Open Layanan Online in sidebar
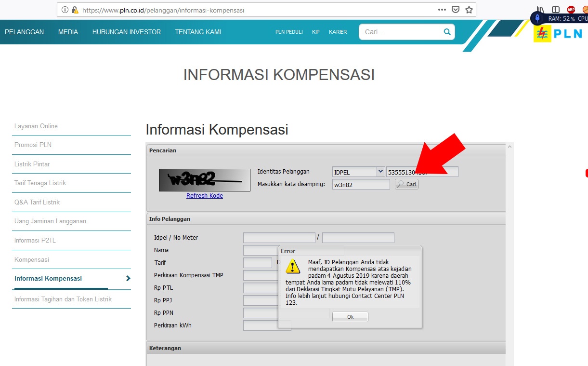 click(36, 126)
